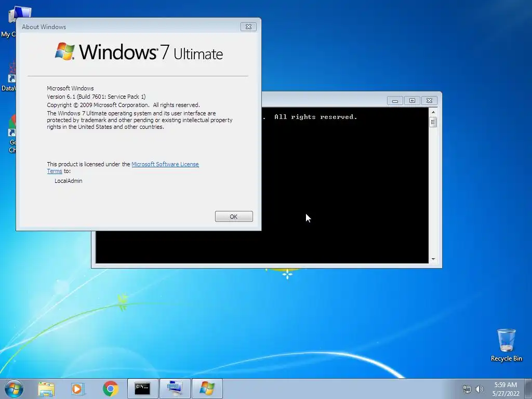Image resolution: width=532 pixels, height=399 pixels.
Task: Select the Recycle Bin desktop icon
Action: 506,345
